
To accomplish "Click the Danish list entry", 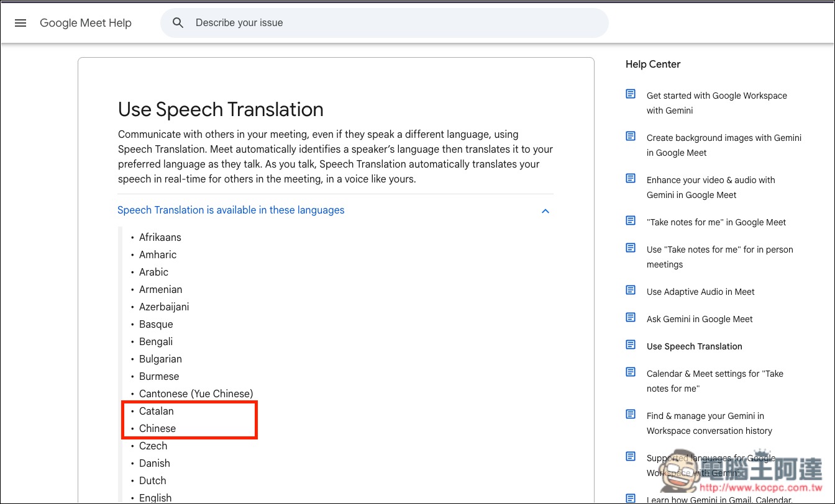I will [155, 463].
